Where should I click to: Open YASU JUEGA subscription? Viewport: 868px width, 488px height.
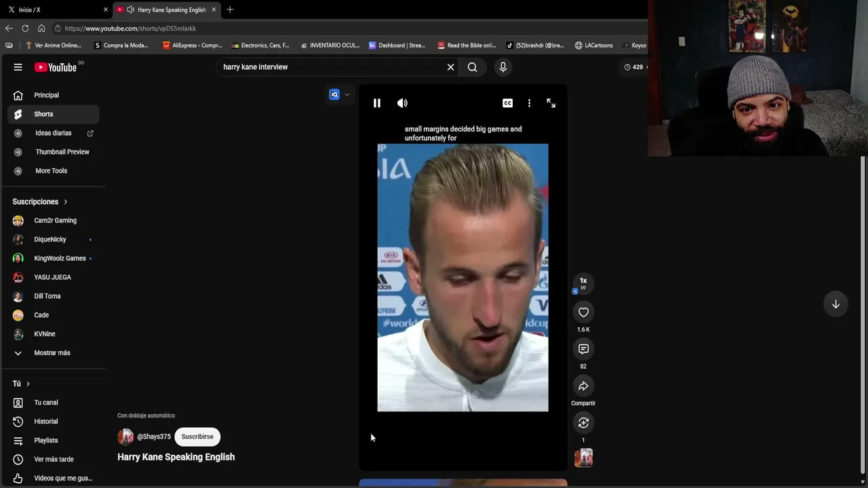click(x=53, y=277)
